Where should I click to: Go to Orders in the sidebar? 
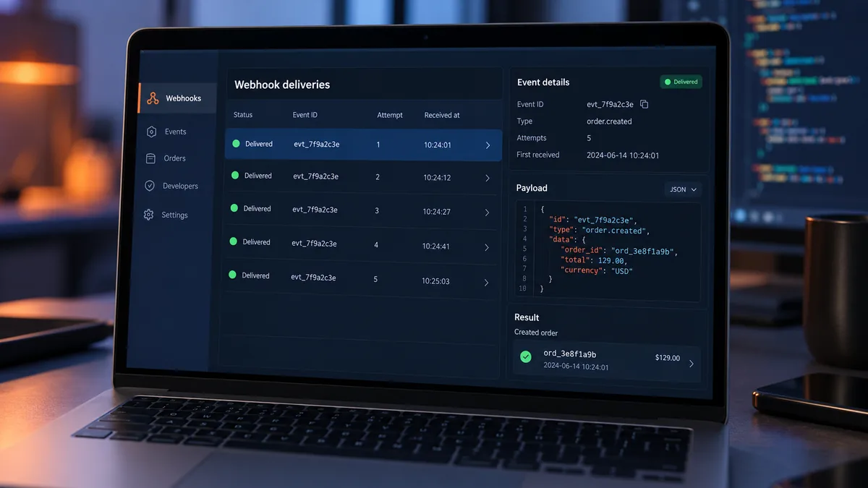[x=174, y=158]
